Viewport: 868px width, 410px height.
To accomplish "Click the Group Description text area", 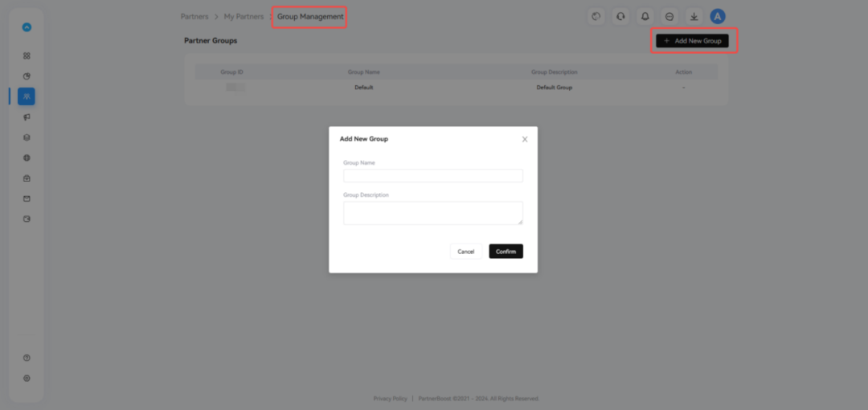I will [x=433, y=213].
